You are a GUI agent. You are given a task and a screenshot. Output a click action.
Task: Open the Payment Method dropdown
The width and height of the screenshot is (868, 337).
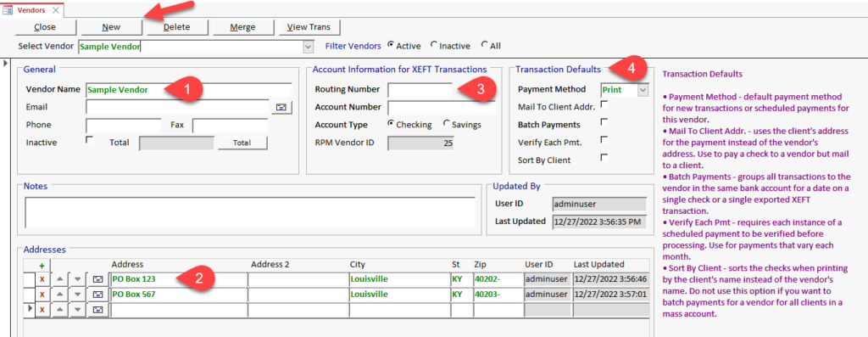[643, 89]
